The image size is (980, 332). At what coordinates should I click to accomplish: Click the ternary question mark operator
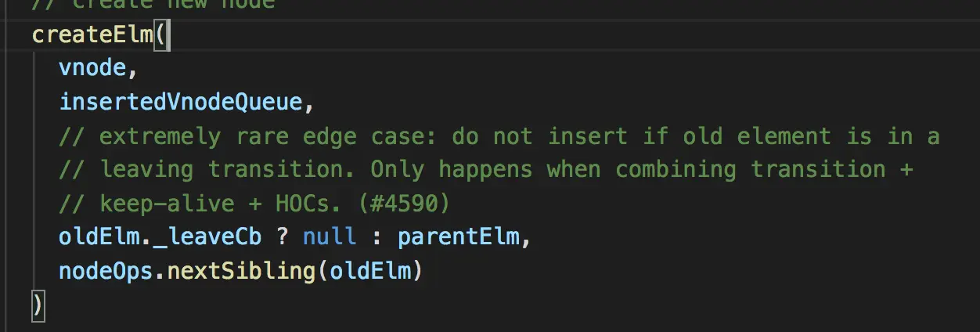tap(282, 236)
